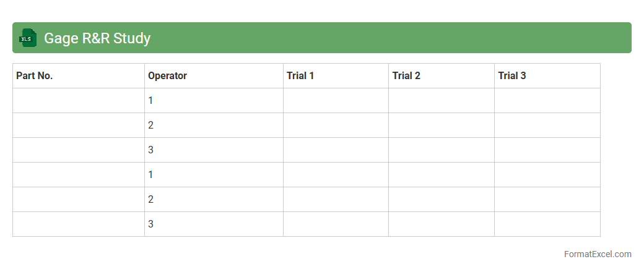This screenshot has width=644, height=272.
Task: Select the Trial 2 column header
Action: tap(406, 76)
